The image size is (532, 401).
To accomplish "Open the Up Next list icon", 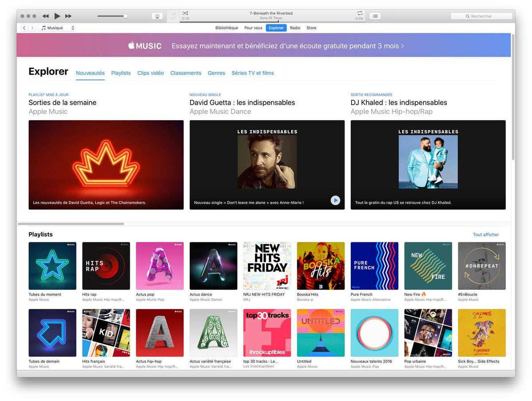I will coord(375,16).
